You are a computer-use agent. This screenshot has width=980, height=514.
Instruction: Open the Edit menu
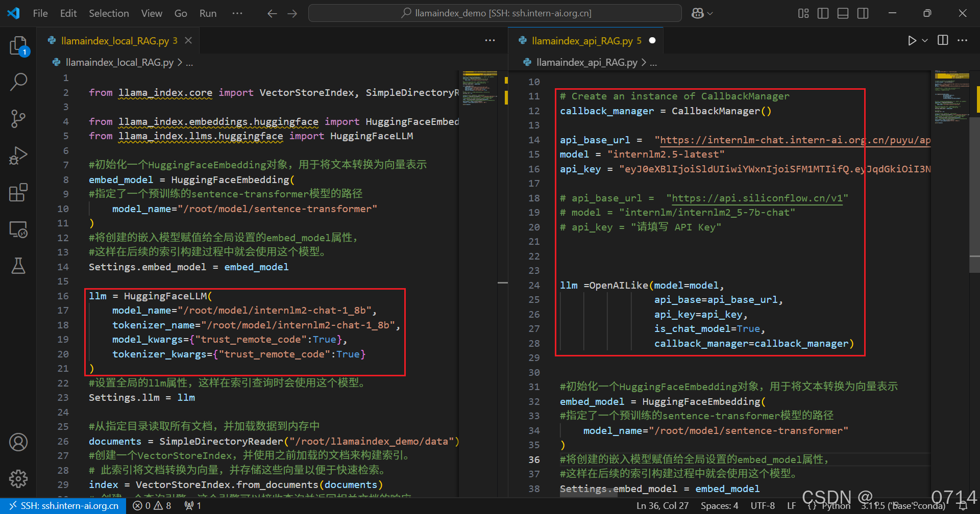click(68, 13)
